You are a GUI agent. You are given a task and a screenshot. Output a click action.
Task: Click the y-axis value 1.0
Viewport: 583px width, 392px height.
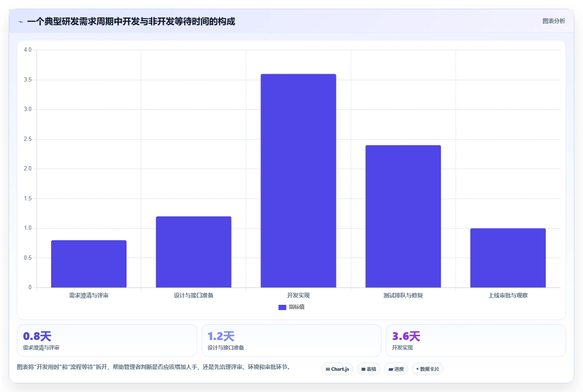tap(28, 228)
